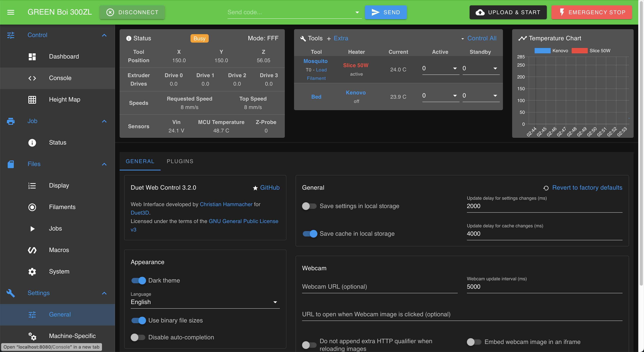
Task: Switch to the Plugins tab
Action: point(180,161)
